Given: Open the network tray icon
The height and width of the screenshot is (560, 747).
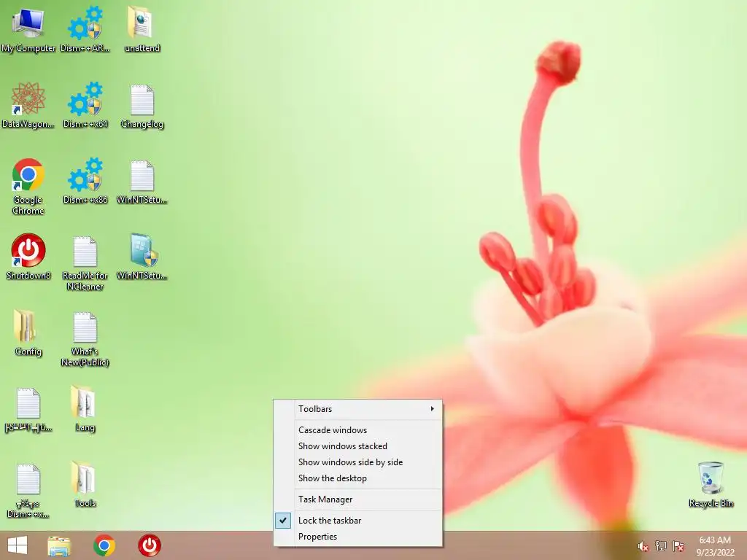Looking at the screenshot, I should [x=661, y=546].
